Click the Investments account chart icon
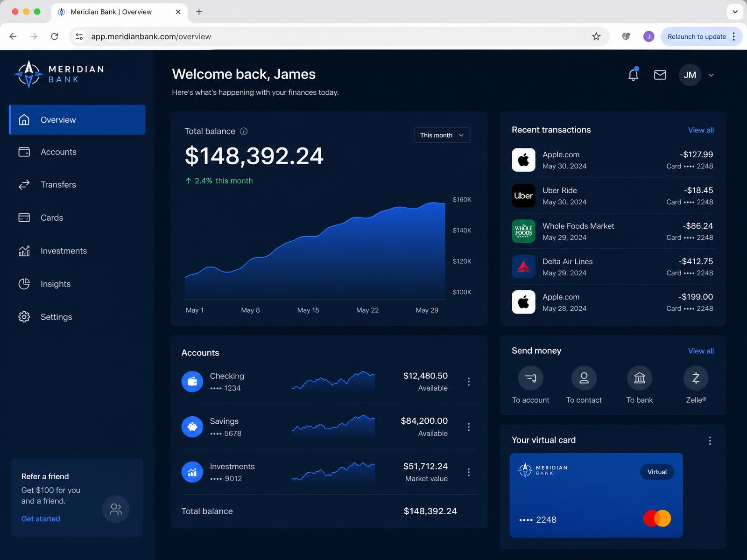The width and height of the screenshot is (747, 560). click(192, 472)
